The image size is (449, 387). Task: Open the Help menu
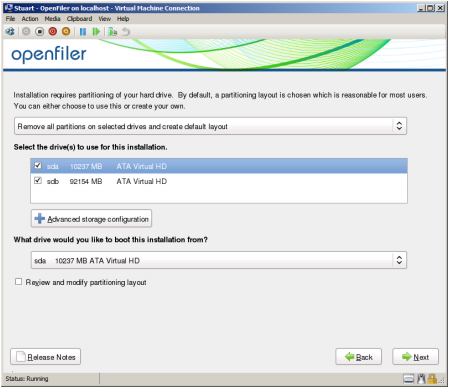click(123, 19)
